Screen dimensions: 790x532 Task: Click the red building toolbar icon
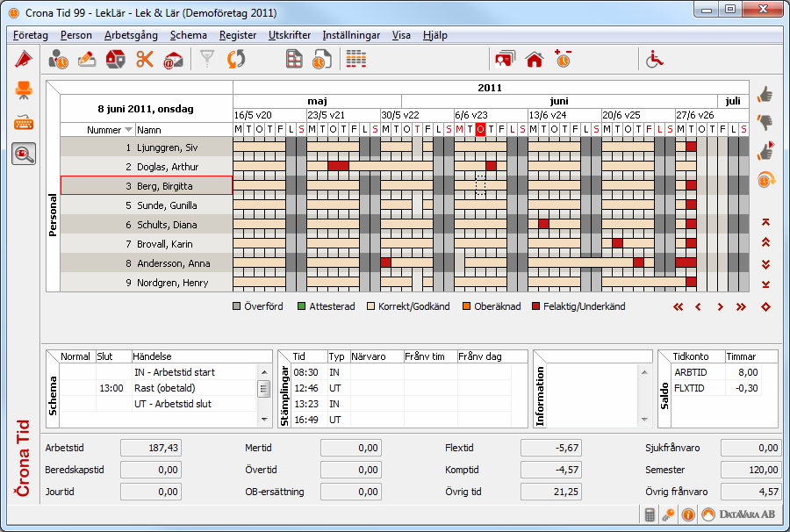pyautogui.click(x=115, y=60)
